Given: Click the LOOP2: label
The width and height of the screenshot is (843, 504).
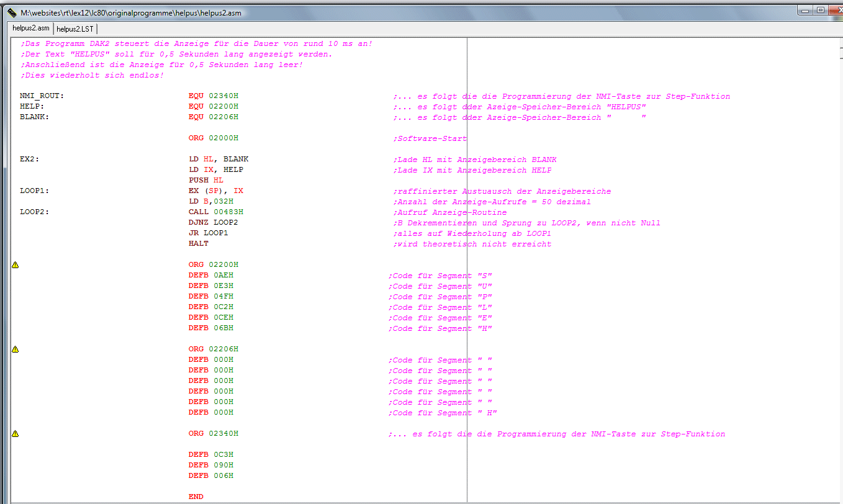Looking at the screenshot, I should [x=35, y=212].
